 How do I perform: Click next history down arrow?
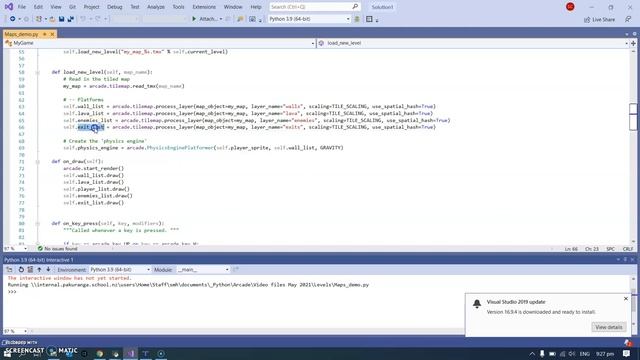pyautogui.click(x=48, y=269)
